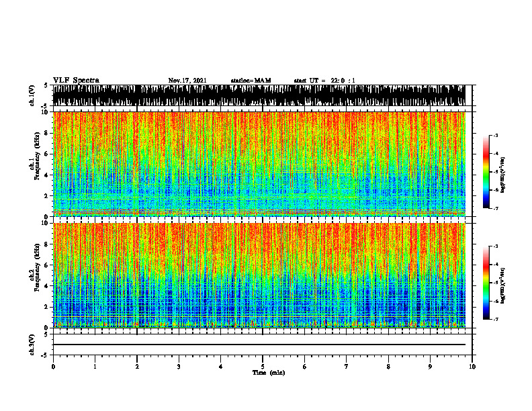Click time axis tick label "9"

pos(430,367)
